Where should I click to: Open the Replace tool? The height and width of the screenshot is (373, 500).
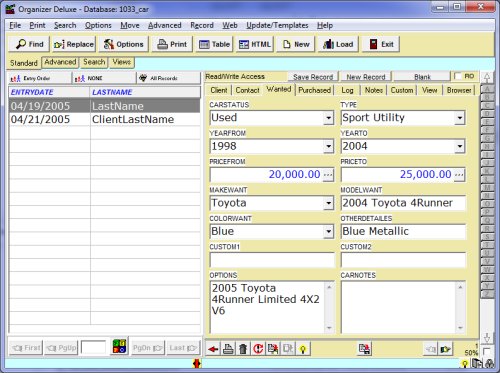coord(74,44)
